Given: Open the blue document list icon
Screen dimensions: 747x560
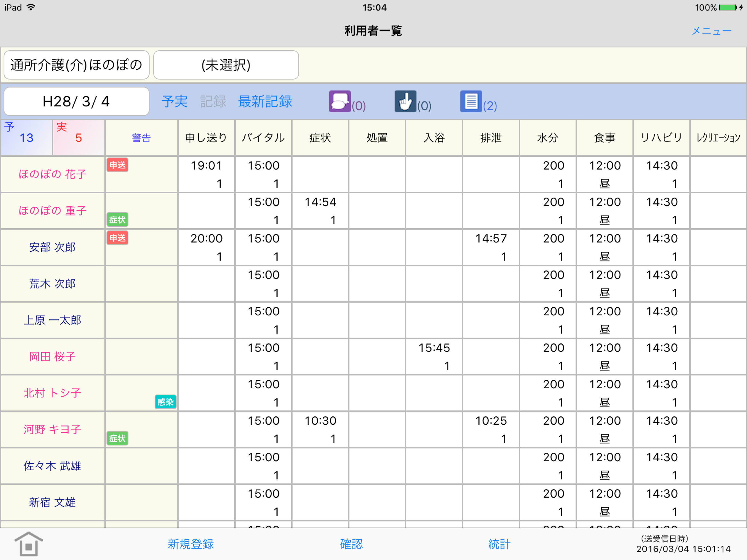Looking at the screenshot, I should (471, 101).
